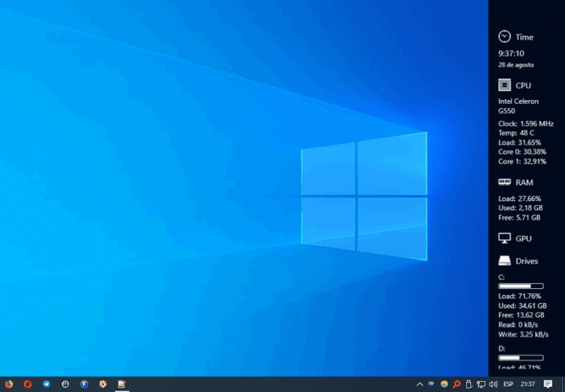Open Firefox from the taskbar
The height and width of the screenshot is (392, 565).
[9, 384]
